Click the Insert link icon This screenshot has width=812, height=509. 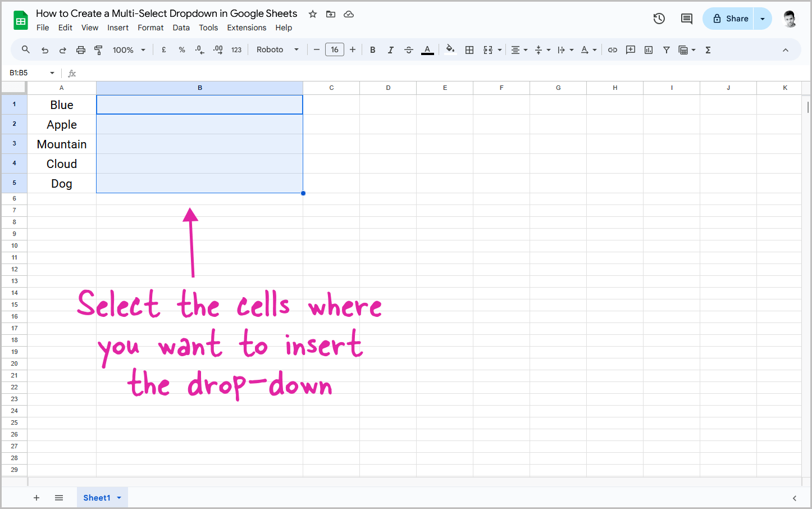coord(613,50)
